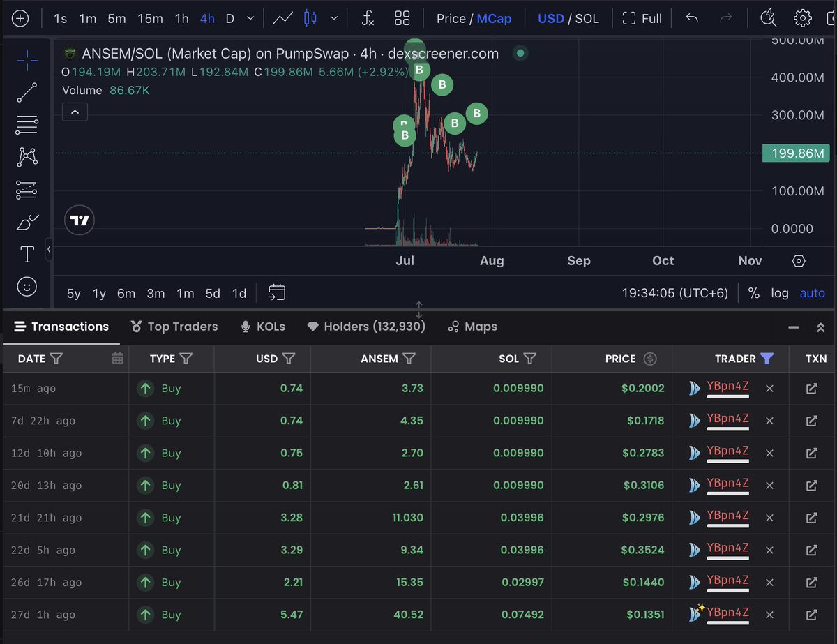The width and height of the screenshot is (837, 644).
Task: Set the chart range to 5d
Action: tap(213, 294)
